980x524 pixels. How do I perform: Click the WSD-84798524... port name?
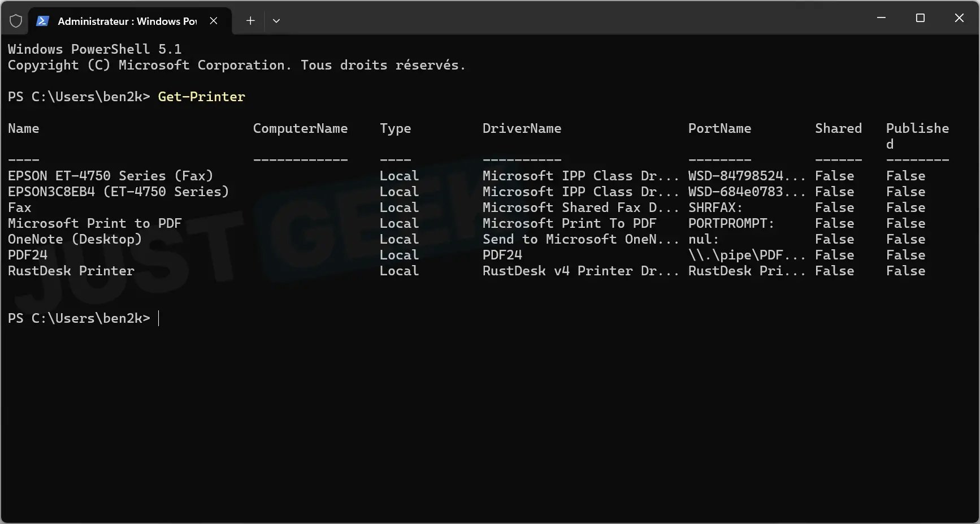pos(747,176)
